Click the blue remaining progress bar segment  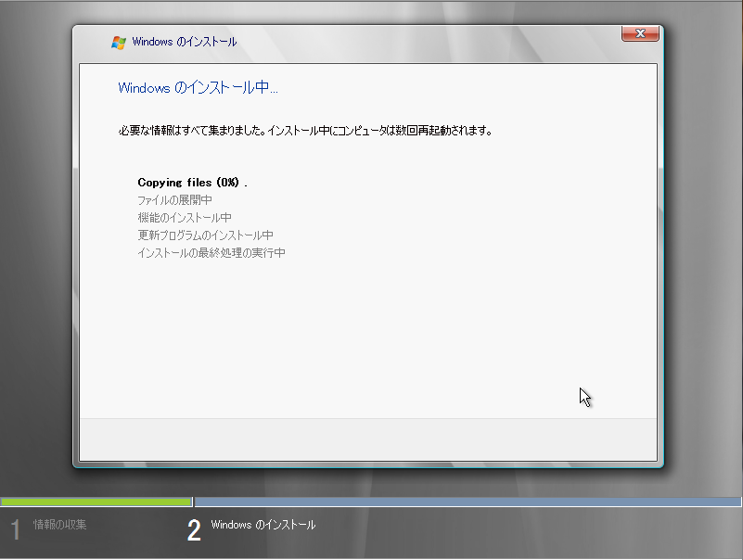468,502
